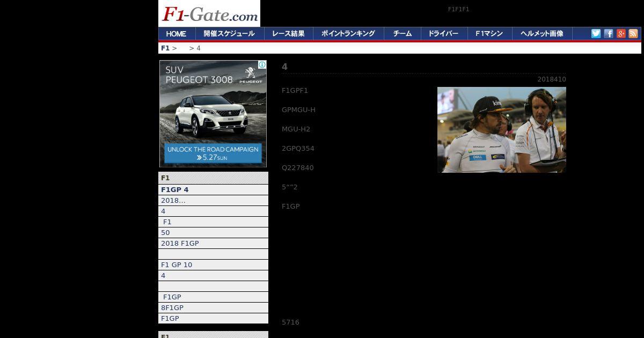Click the article date text '2018410'
This screenshot has height=338, width=644.
(x=552, y=79)
